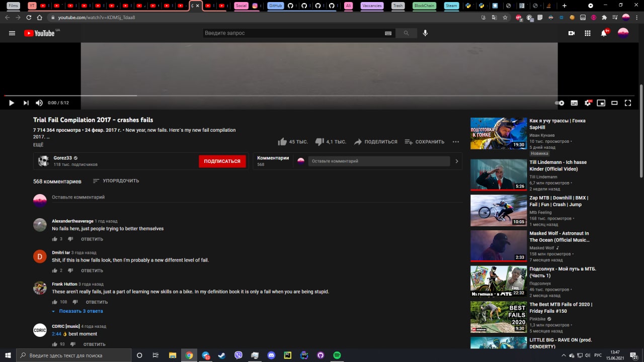The height and width of the screenshot is (362, 644).
Task: Open Windows Start menu
Action: 8,355
